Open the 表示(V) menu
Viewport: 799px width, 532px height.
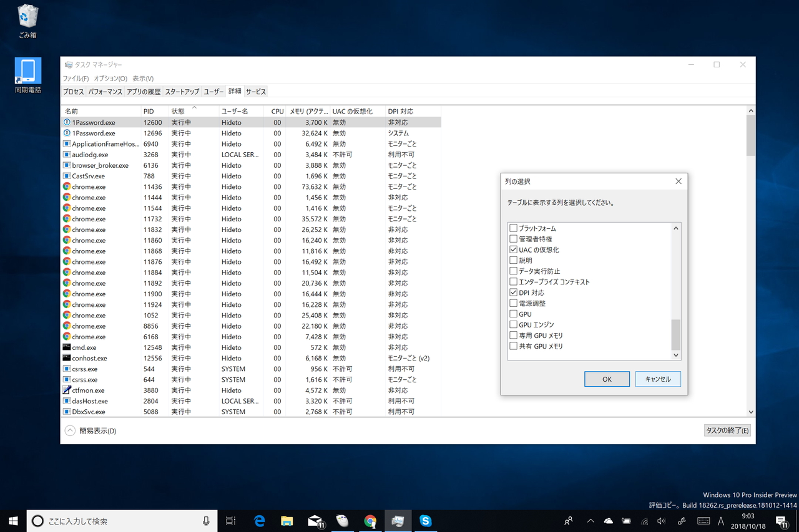(x=143, y=79)
